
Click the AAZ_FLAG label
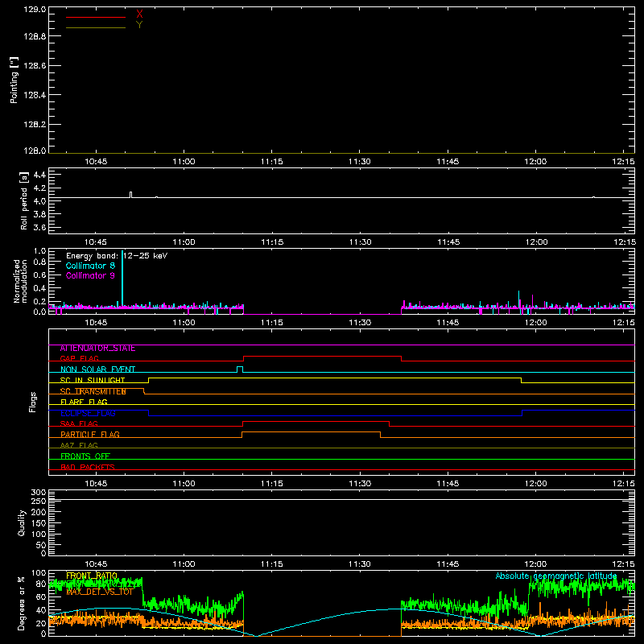79,446
